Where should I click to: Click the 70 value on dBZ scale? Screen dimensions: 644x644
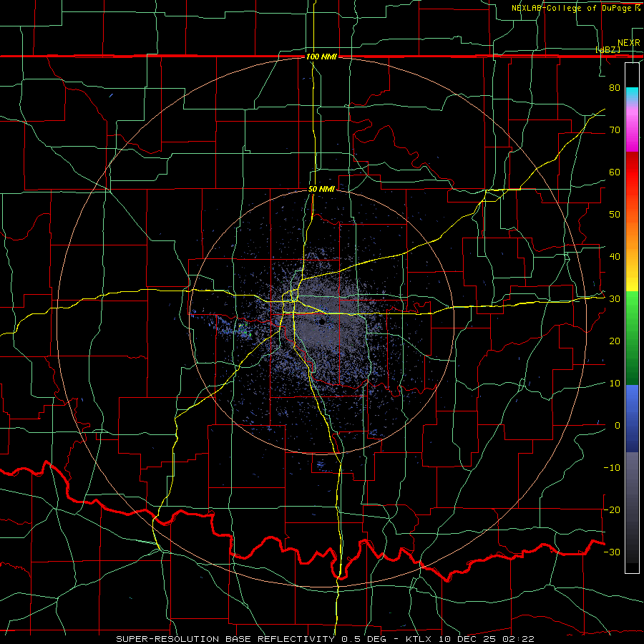(x=615, y=130)
